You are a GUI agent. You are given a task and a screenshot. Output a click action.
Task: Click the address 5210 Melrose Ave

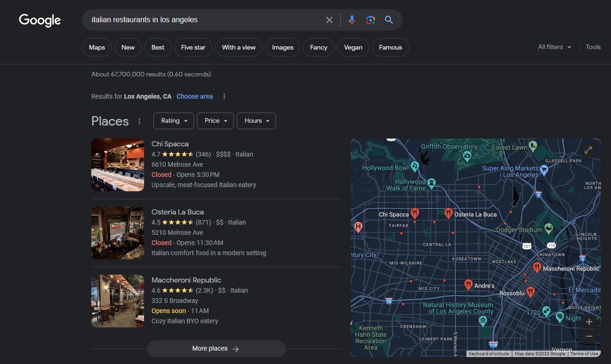[177, 232]
